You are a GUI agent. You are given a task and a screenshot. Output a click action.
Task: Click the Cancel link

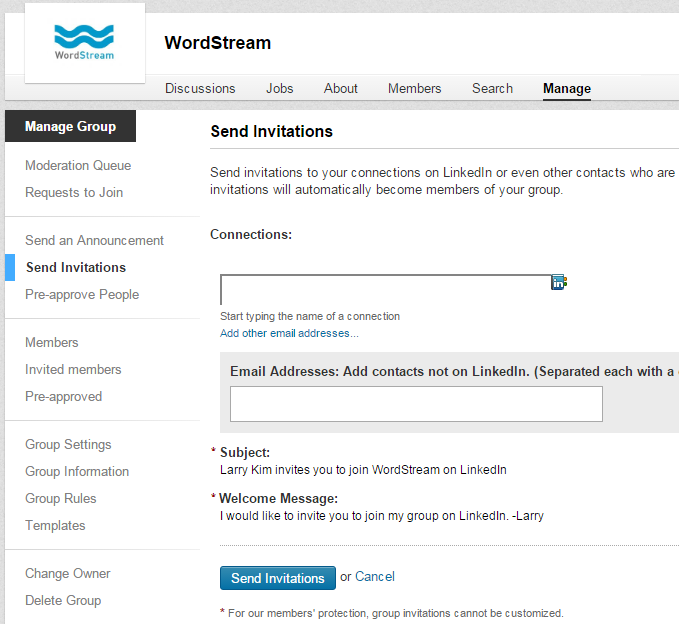coord(375,577)
